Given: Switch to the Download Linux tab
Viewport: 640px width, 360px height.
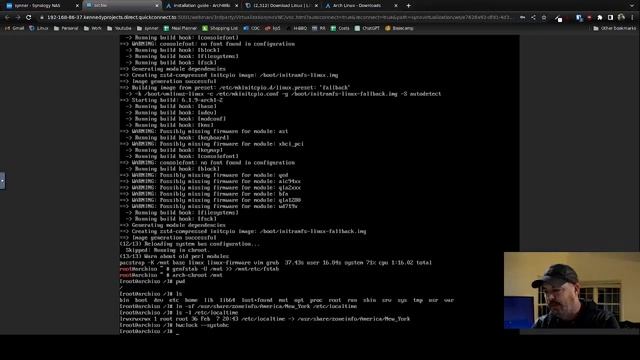Looking at the screenshot, I should click(281, 5).
